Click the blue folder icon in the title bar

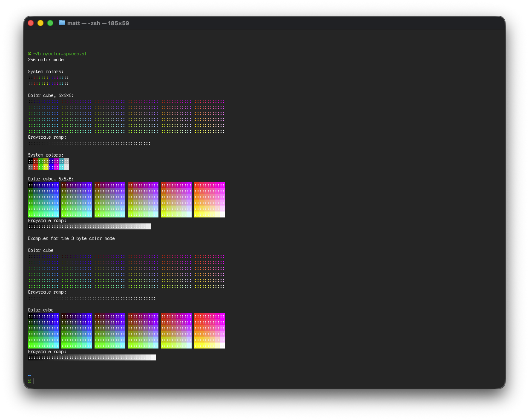(x=62, y=23)
